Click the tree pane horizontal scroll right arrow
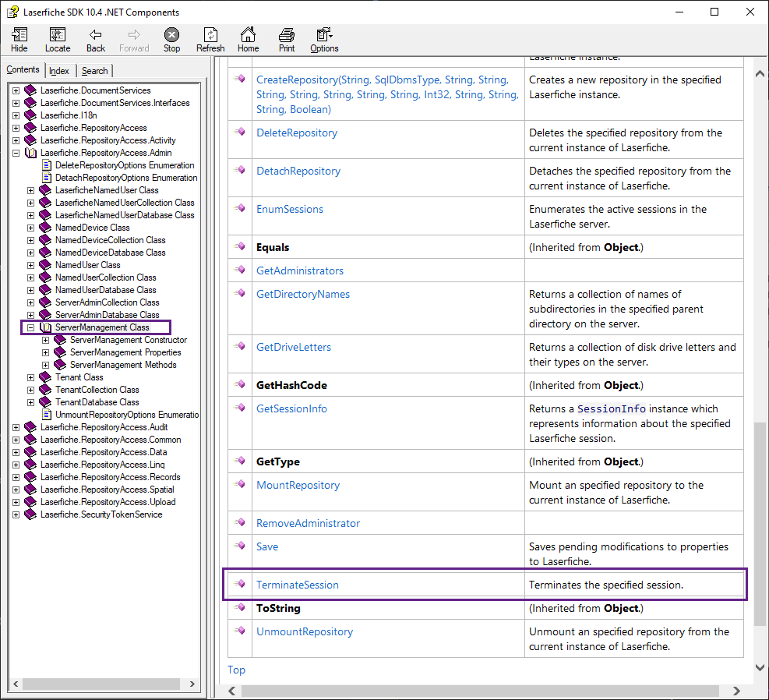This screenshot has height=700, width=769. tap(192, 684)
